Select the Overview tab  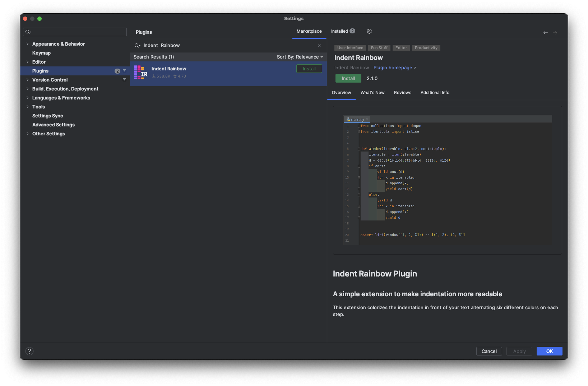tap(342, 93)
